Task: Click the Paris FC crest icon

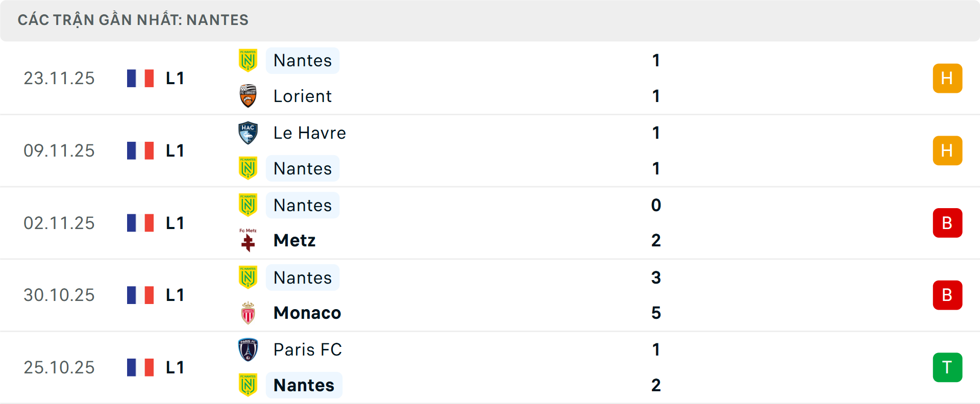Action: tap(248, 349)
